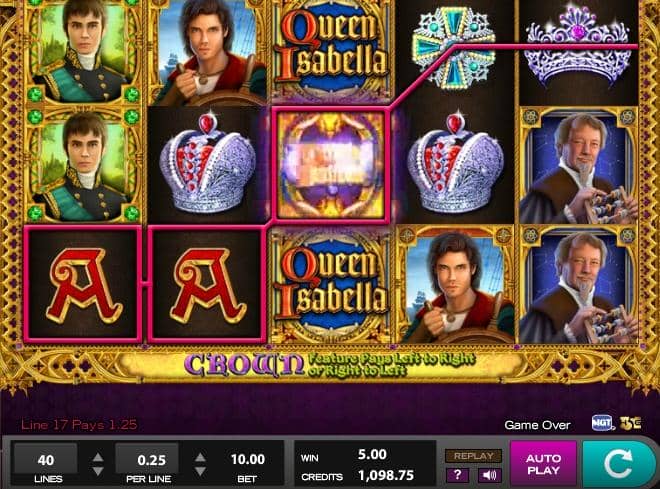The image size is (660, 489).
Task: Decrease the number of lines
Action: (x=98, y=471)
